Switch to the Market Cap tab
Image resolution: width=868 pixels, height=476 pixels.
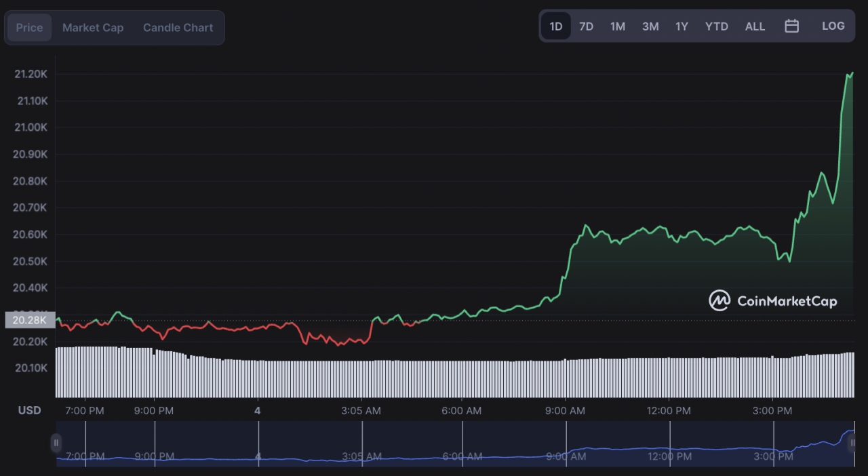point(92,27)
